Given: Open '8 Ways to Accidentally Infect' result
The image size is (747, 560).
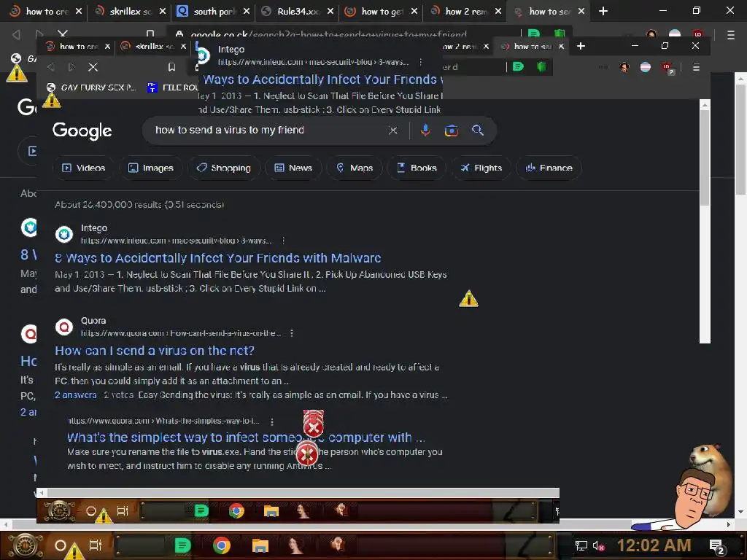Looking at the screenshot, I should pyautogui.click(x=217, y=258).
